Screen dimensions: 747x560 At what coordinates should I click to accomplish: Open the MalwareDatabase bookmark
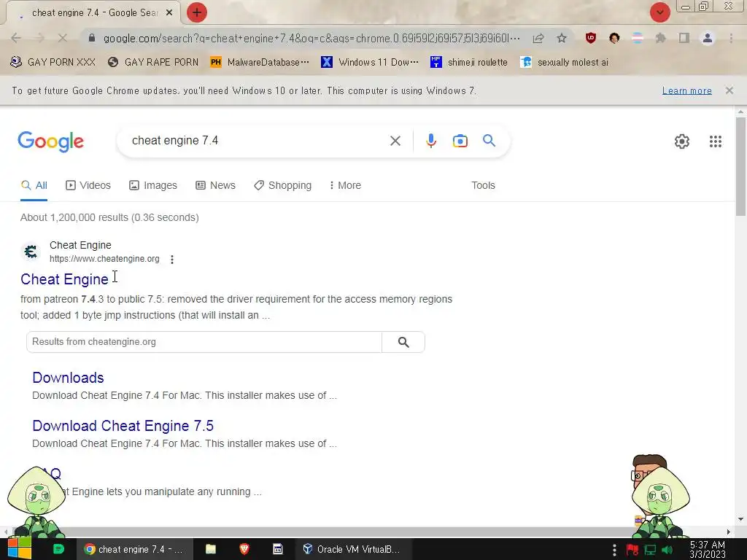point(260,63)
